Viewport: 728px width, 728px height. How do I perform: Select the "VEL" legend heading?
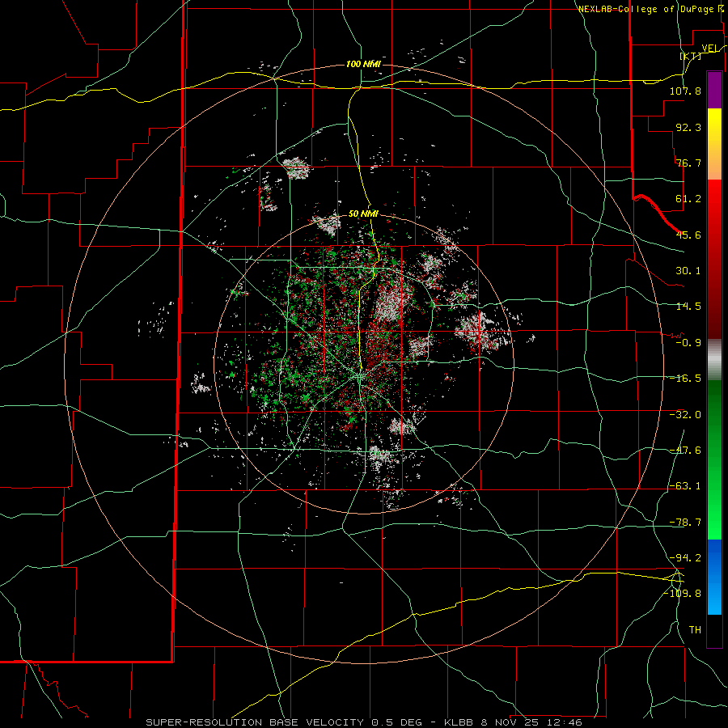coord(709,49)
